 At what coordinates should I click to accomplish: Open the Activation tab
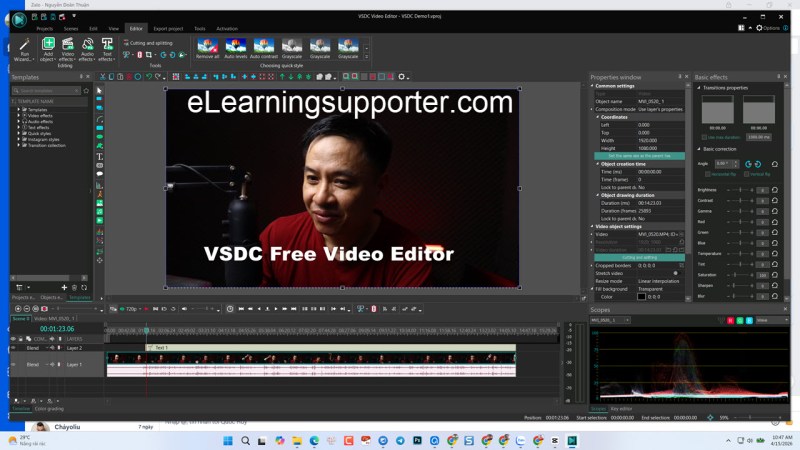click(x=227, y=29)
